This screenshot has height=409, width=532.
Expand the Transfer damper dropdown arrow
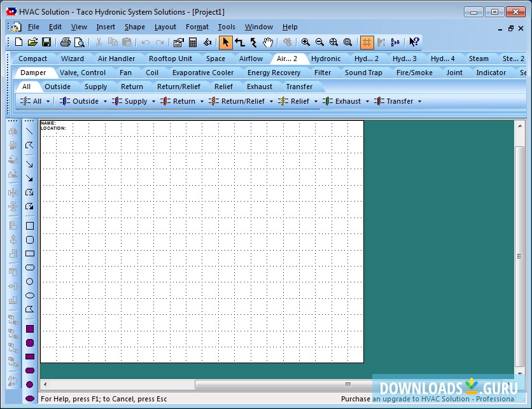[420, 101]
